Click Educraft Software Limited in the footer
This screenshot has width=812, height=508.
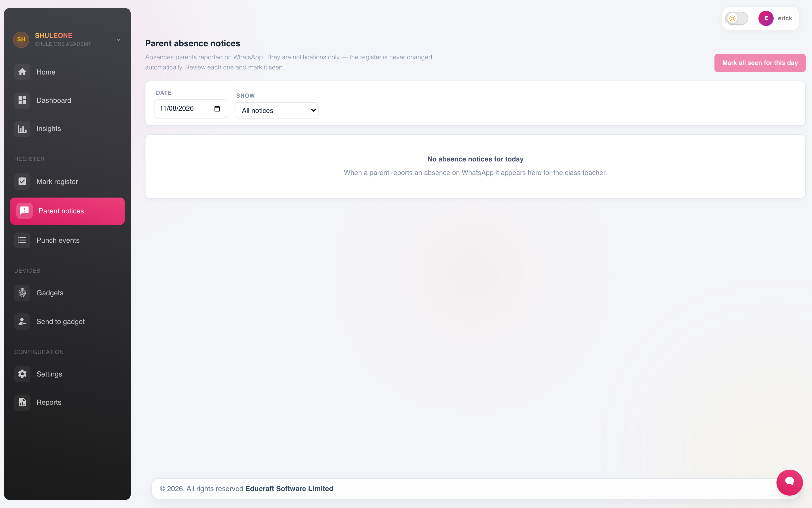tap(289, 489)
